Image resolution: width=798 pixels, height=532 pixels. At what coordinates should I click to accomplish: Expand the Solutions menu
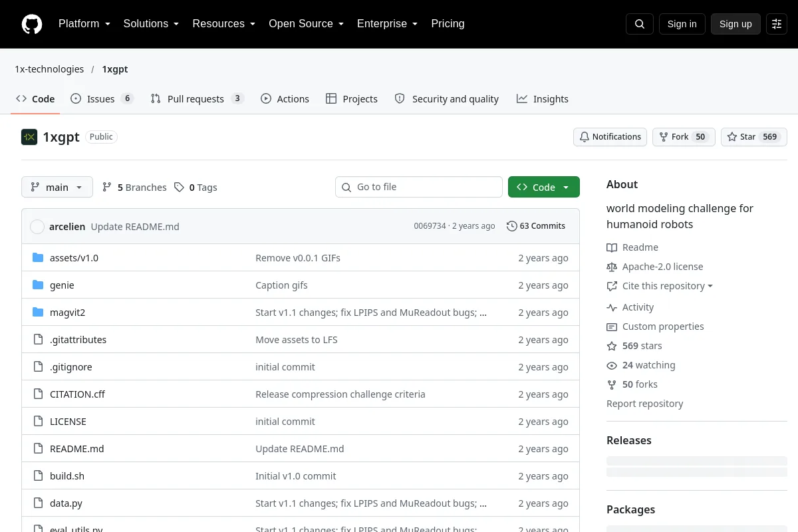point(151,24)
